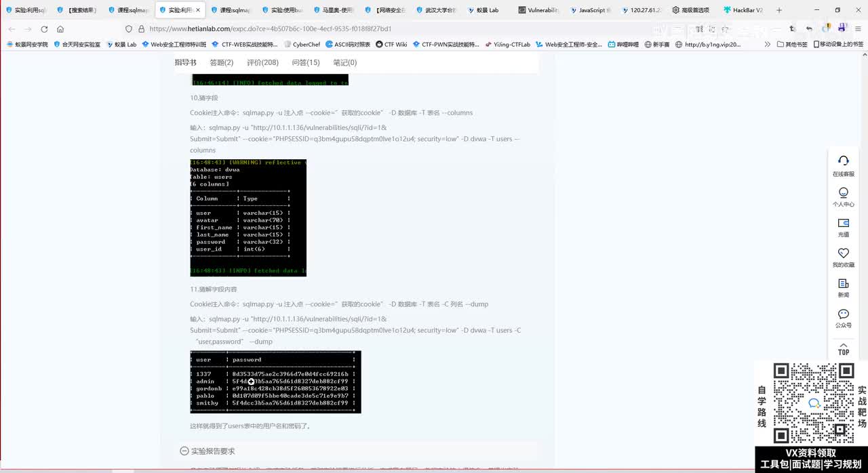Open 新手赛 bookmark
Image resolution: width=868 pixels, height=473 pixels.
(657, 44)
